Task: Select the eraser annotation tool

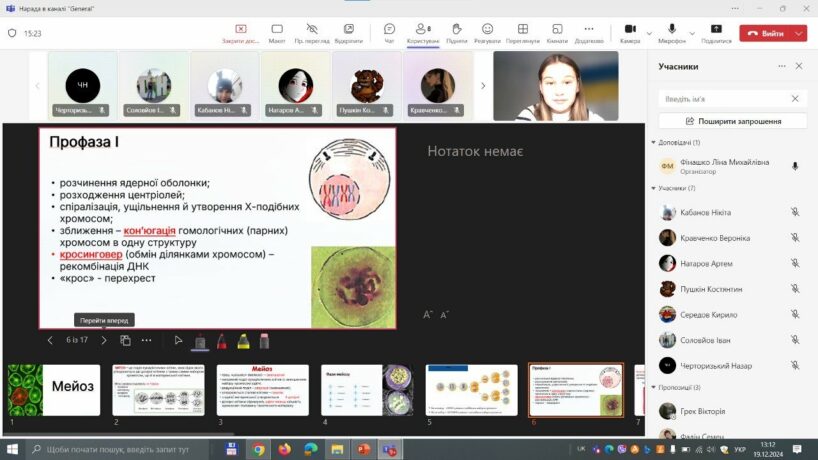Action: (x=264, y=341)
